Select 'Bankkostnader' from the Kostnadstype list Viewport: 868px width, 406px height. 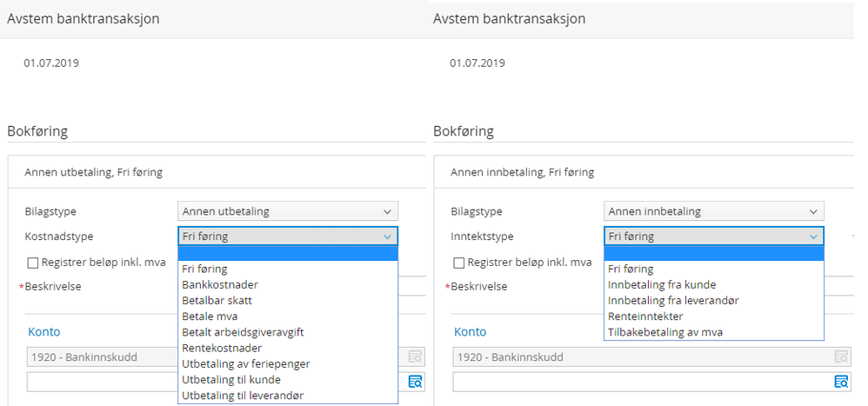(x=220, y=285)
